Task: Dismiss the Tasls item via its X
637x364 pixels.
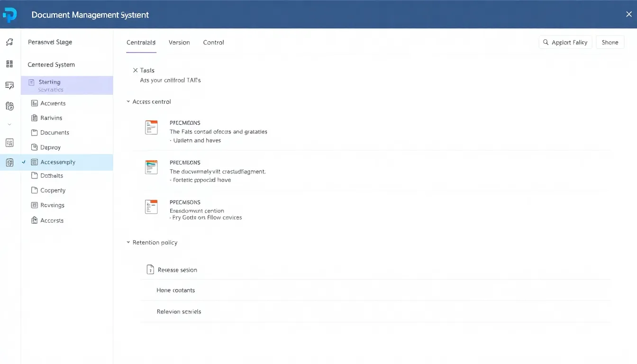Action: [135, 70]
